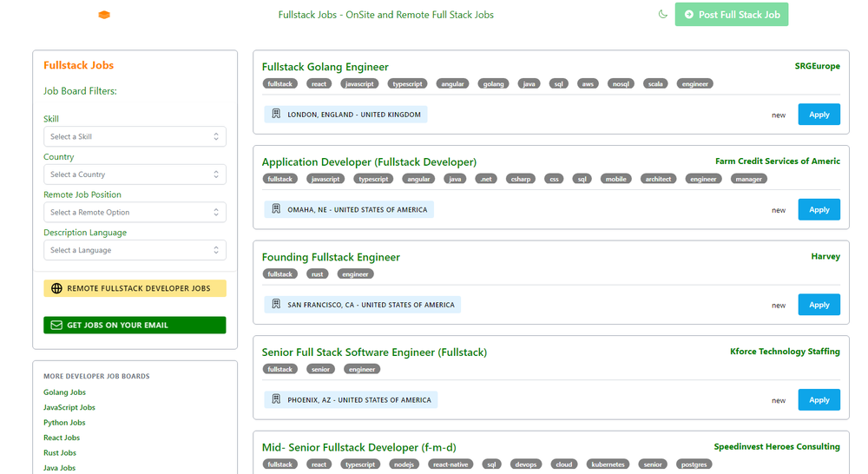Click the envelope icon on email button
This screenshot has height=474, width=868.
(56, 325)
